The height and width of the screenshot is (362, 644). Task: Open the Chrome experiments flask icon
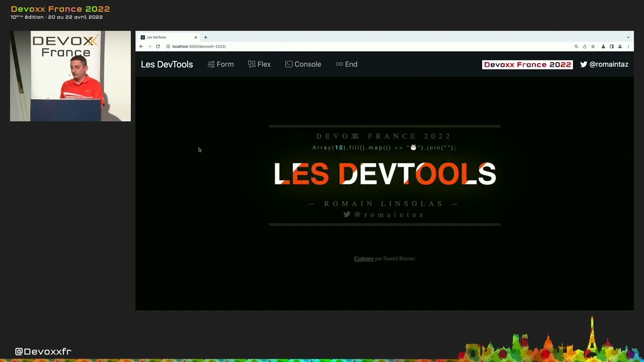pos(603,46)
